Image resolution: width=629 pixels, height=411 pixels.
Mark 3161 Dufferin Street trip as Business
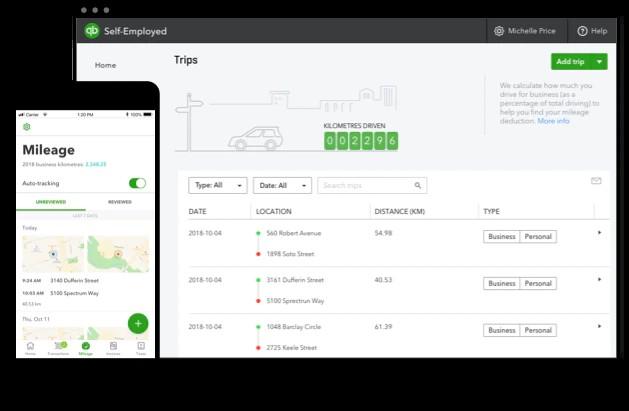(501, 283)
